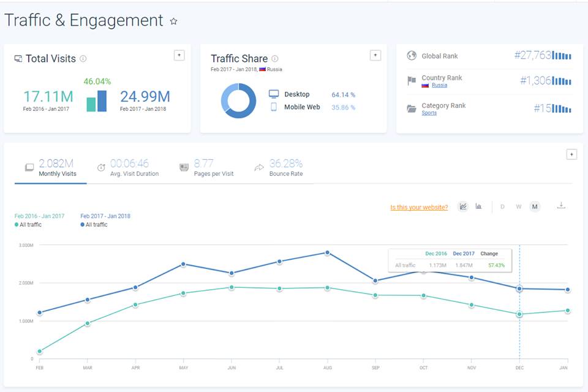The height and width of the screenshot is (392, 588).
Task: Click the favorite star next to Traffic & Engagement
Action: click(173, 21)
